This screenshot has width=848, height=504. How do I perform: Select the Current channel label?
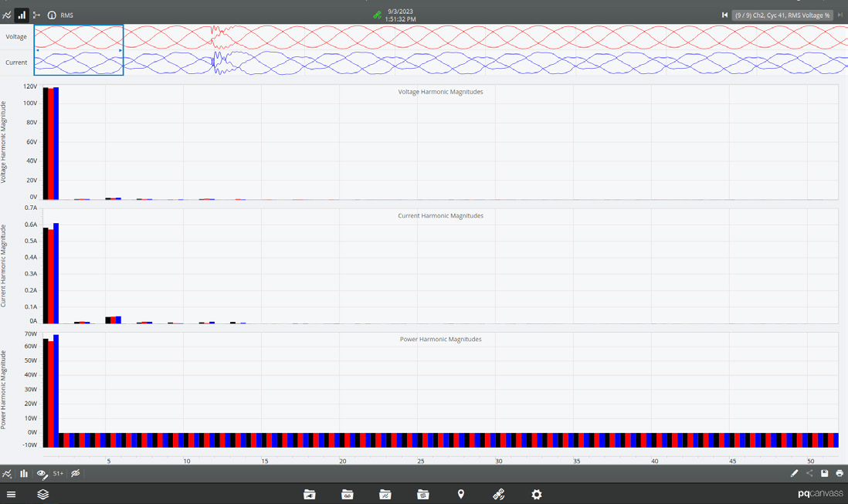(x=15, y=63)
